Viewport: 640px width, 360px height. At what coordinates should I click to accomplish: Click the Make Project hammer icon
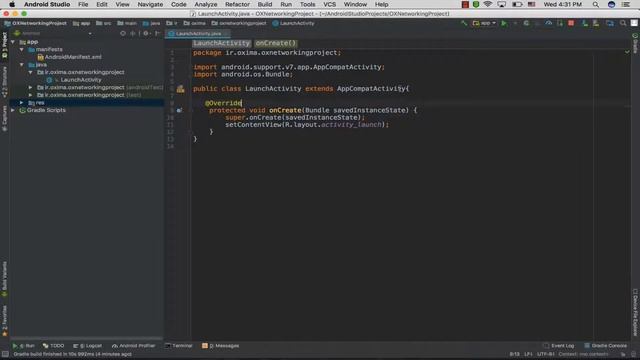pos(464,23)
